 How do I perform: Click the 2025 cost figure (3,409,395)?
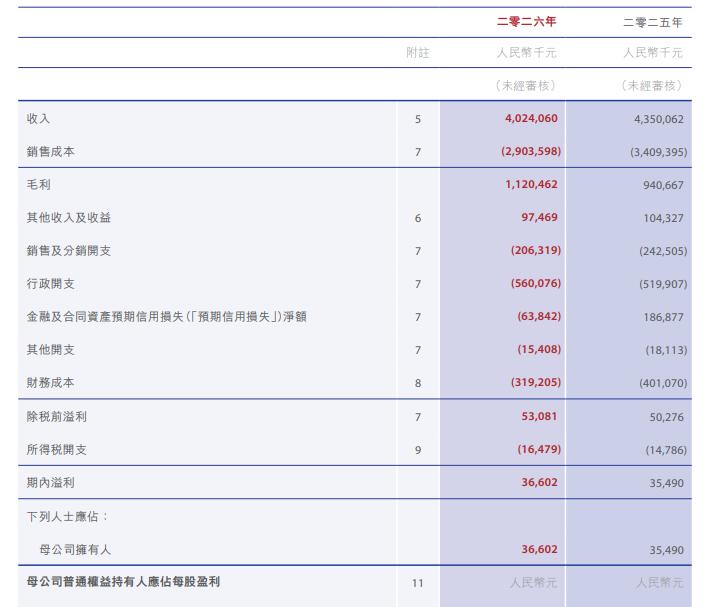(x=659, y=152)
